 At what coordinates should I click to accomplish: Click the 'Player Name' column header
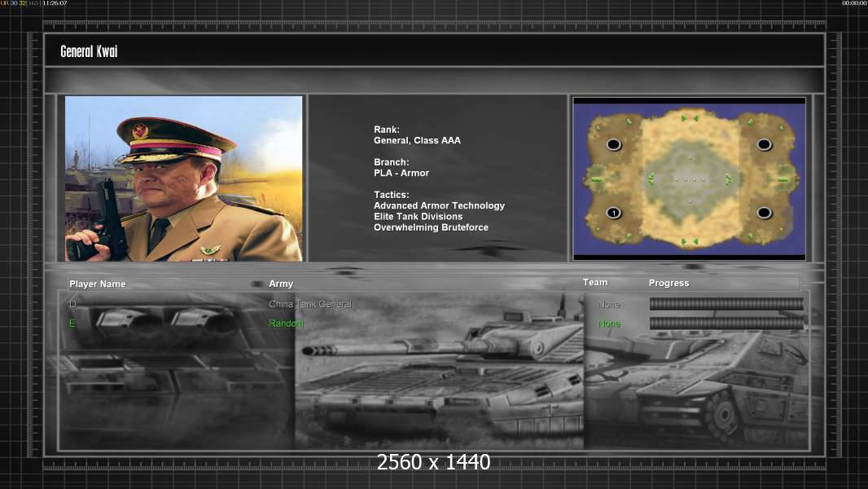(98, 284)
